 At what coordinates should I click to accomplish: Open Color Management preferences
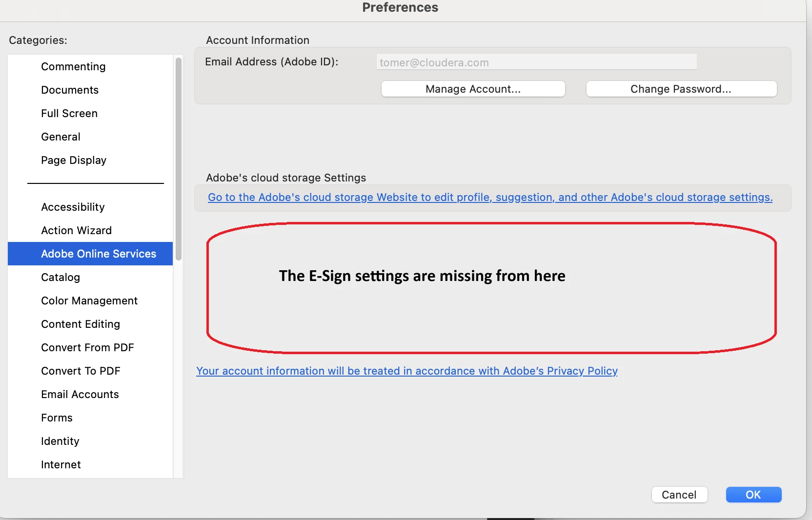click(89, 300)
